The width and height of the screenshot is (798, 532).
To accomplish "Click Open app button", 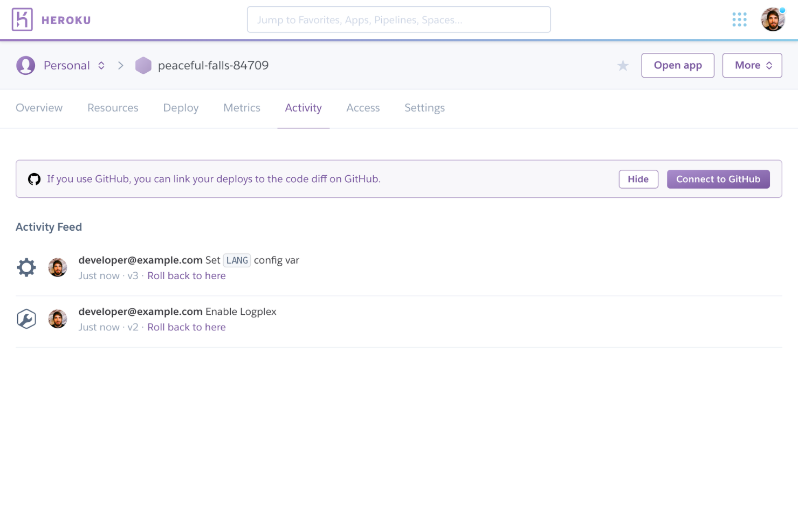I will click(678, 65).
